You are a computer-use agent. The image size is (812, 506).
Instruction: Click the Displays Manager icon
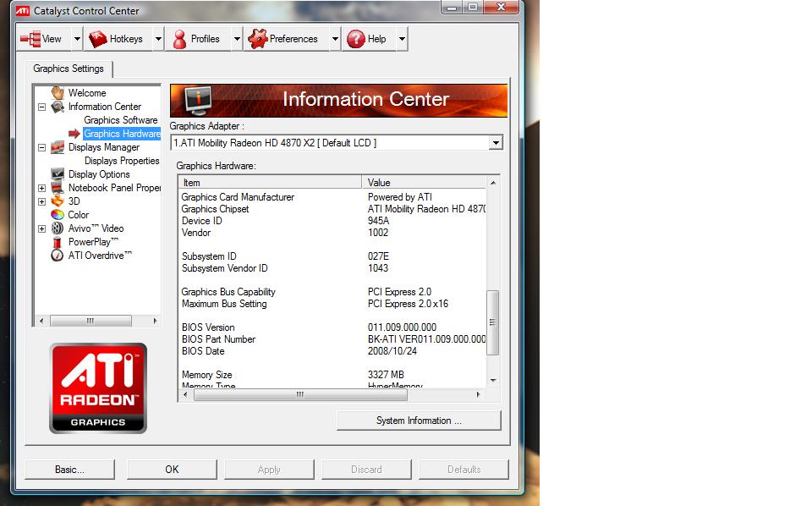58,147
